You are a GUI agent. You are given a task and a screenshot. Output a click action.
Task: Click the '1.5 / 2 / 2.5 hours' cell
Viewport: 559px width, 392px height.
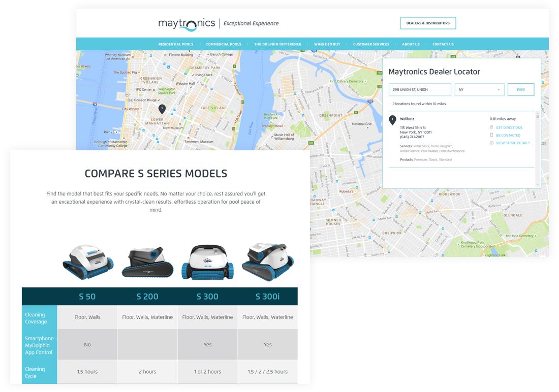[x=268, y=372]
